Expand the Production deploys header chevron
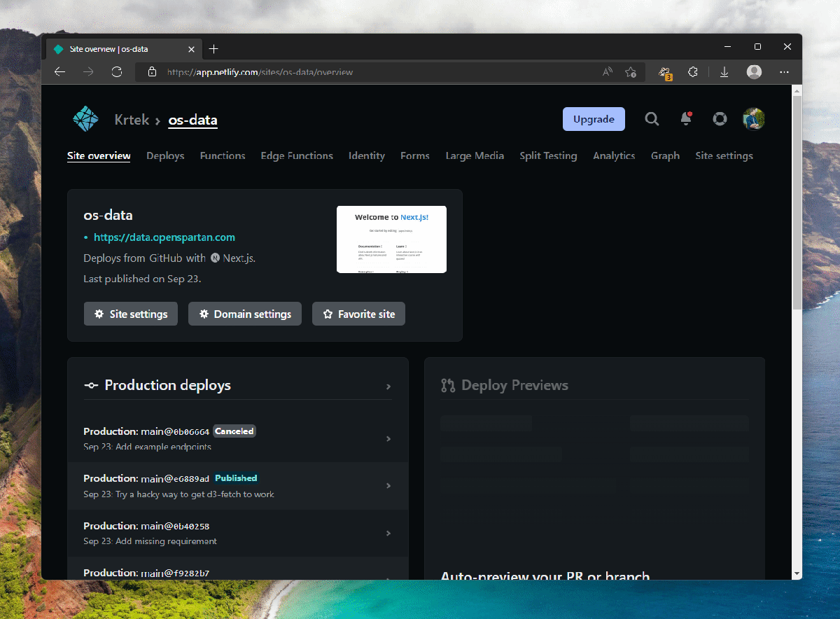The width and height of the screenshot is (840, 619). coord(388,387)
